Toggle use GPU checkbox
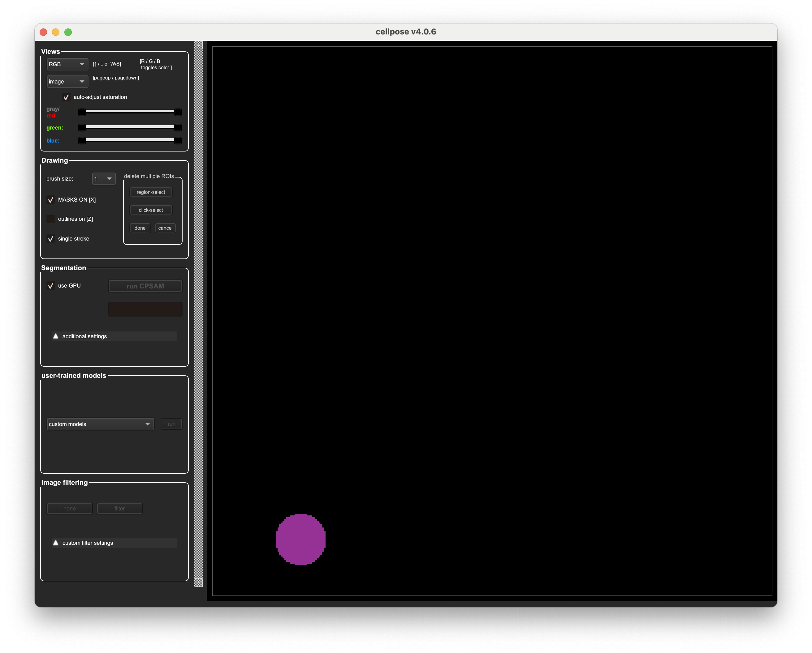The width and height of the screenshot is (812, 653). (50, 286)
